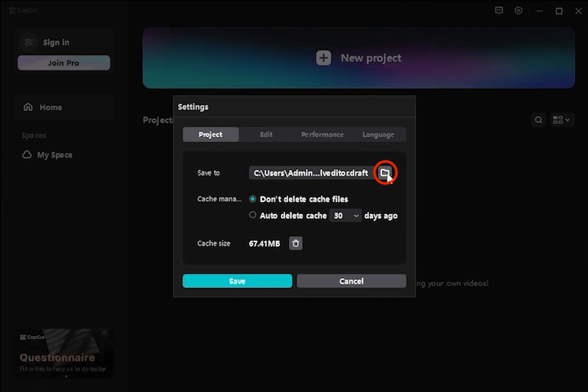Click the Save to path field
This screenshot has height=392, width=588.
(x=311, y=173)
